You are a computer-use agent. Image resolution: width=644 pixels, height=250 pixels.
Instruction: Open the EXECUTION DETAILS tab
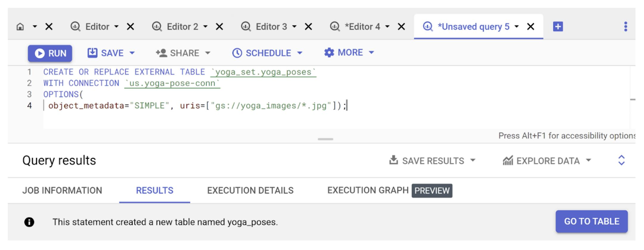[x=250, y=190]
